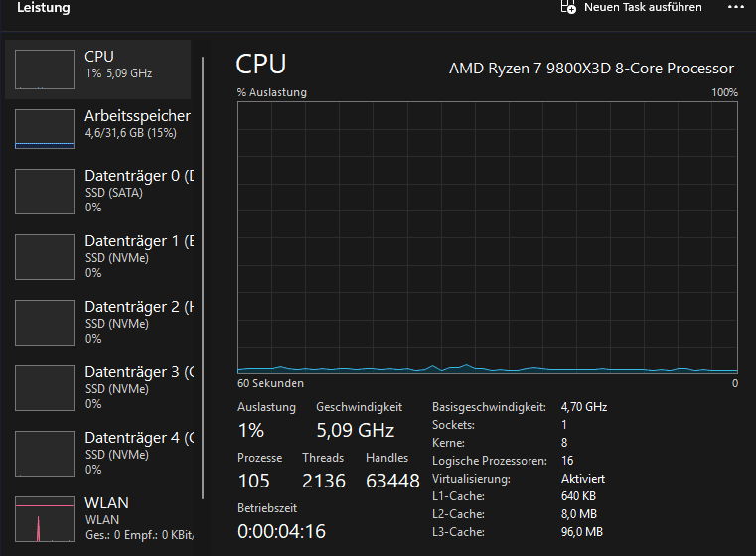The width and height of the screenshot is (756, 556).
Task: Select Datenträger 3 performance item
Action: [98, 388]
